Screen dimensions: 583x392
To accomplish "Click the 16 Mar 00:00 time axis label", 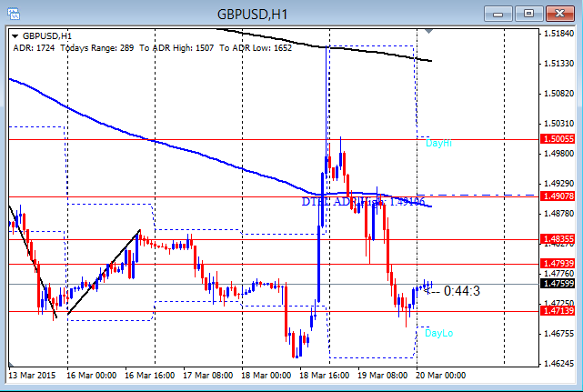I will (92, 376).
